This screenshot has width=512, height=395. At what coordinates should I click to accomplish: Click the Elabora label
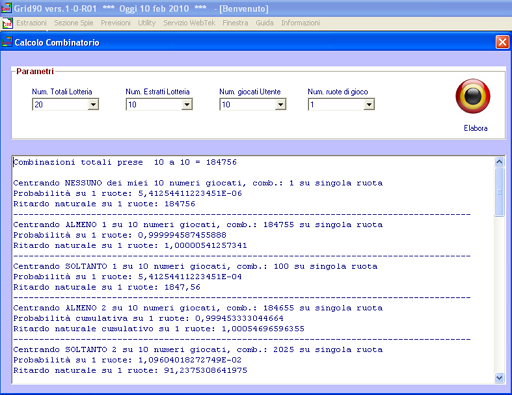click(x=475, y=128)
